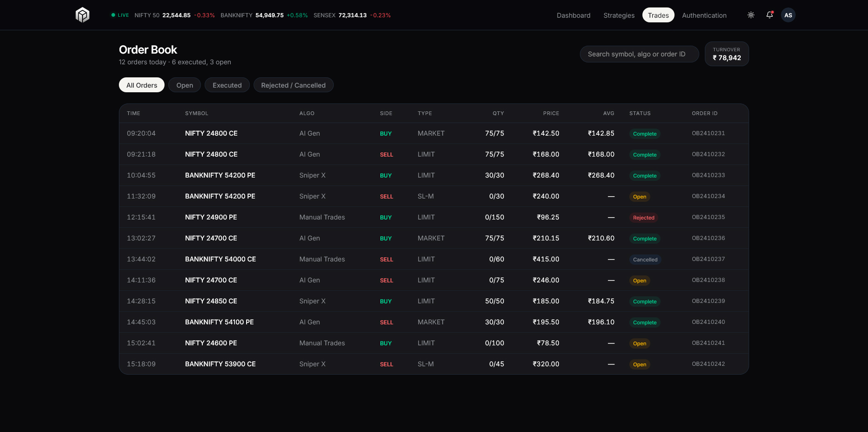Open the Strategies tab

[x=619, y=15]
